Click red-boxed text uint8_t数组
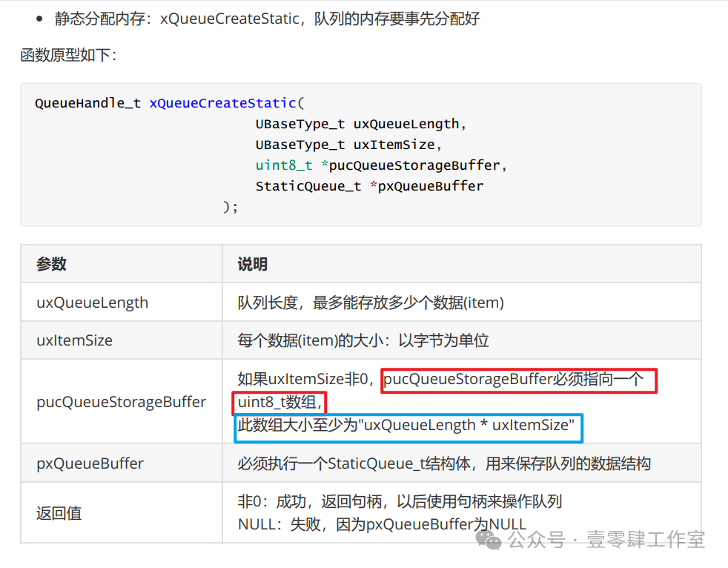 click(279, 402)
